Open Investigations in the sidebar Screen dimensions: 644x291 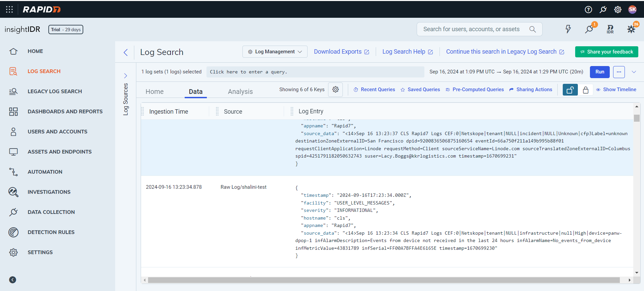point(49,192)
